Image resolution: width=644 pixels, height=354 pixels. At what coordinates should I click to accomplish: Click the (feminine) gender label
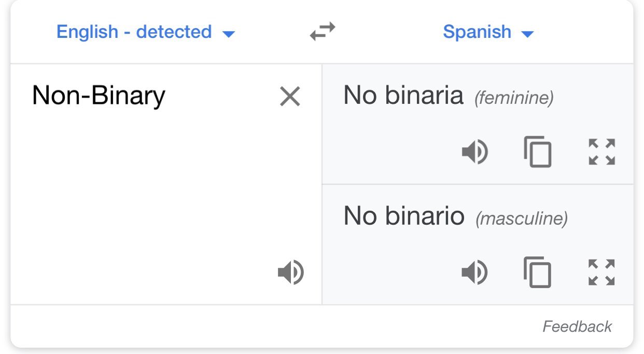click(x=514, y=98)
